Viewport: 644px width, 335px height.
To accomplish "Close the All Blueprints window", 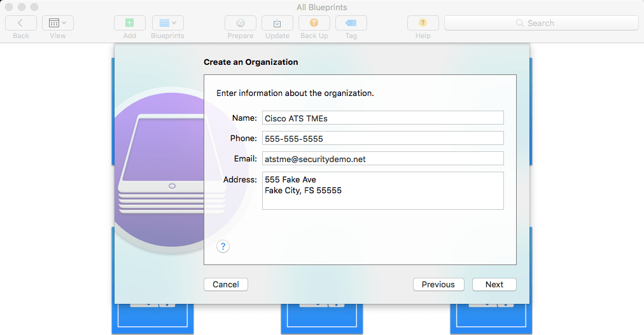I will [x=9, y=7].
